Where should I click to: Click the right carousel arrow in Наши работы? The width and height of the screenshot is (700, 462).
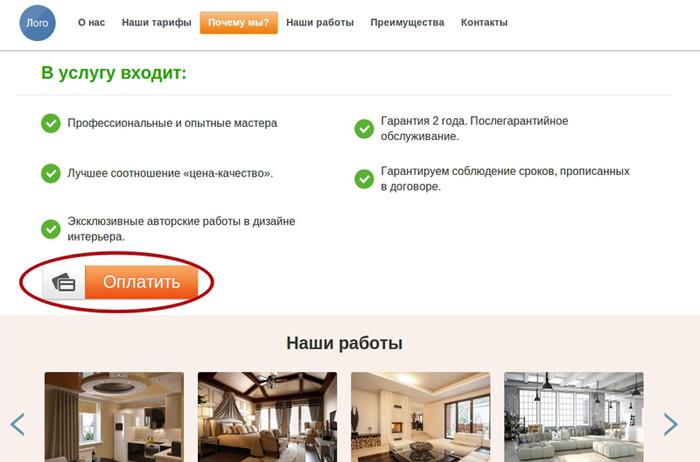[x=671, y=424]
